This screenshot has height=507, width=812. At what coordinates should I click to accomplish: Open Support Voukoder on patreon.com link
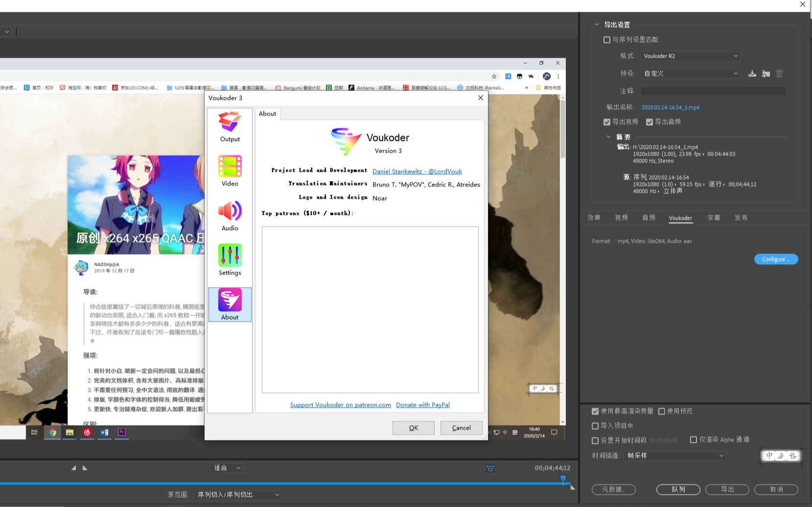tap(341, 405)
